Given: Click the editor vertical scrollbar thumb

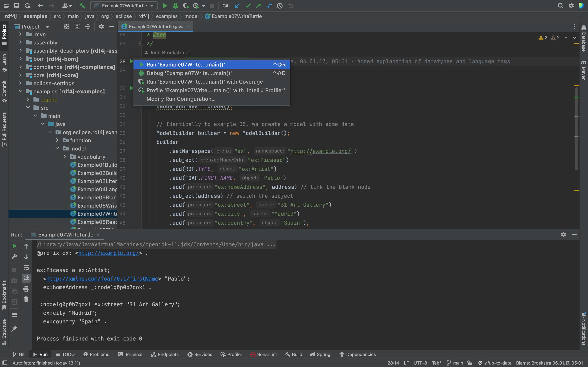Looking at the screenshot, I should click(576, 129).
